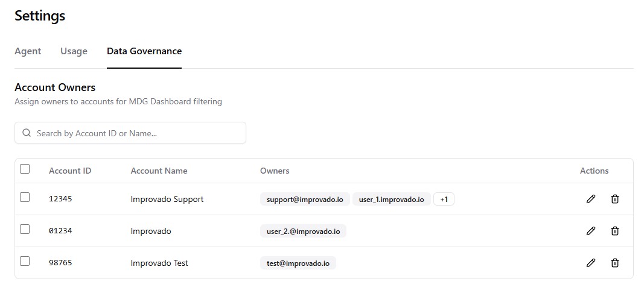This screenshot has height=293, width=644.
Task: Focus the Search by Account ID field
Action: pos(139,133)
